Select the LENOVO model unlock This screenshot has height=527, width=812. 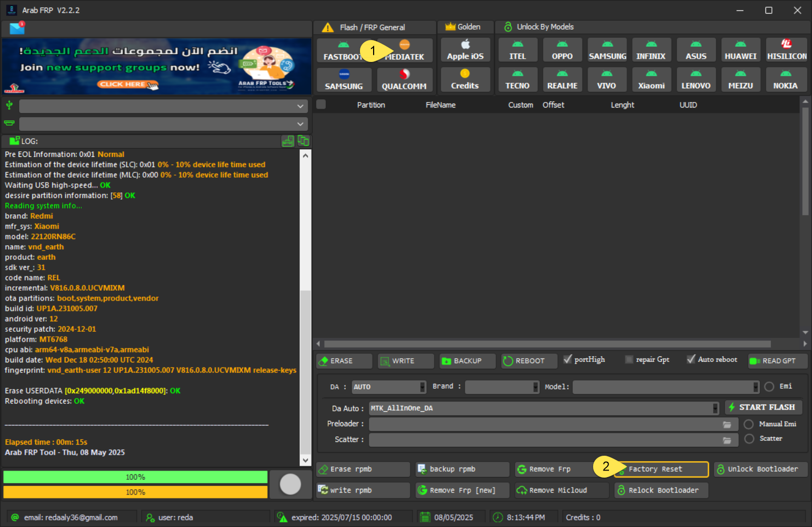(x=696, y=80)
